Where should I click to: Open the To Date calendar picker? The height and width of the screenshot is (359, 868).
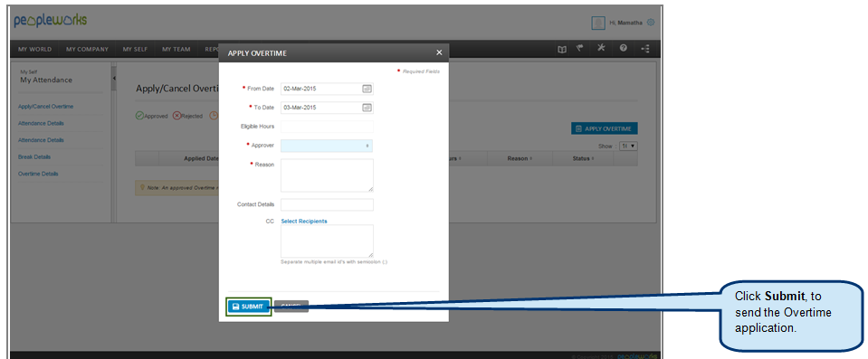367,108
